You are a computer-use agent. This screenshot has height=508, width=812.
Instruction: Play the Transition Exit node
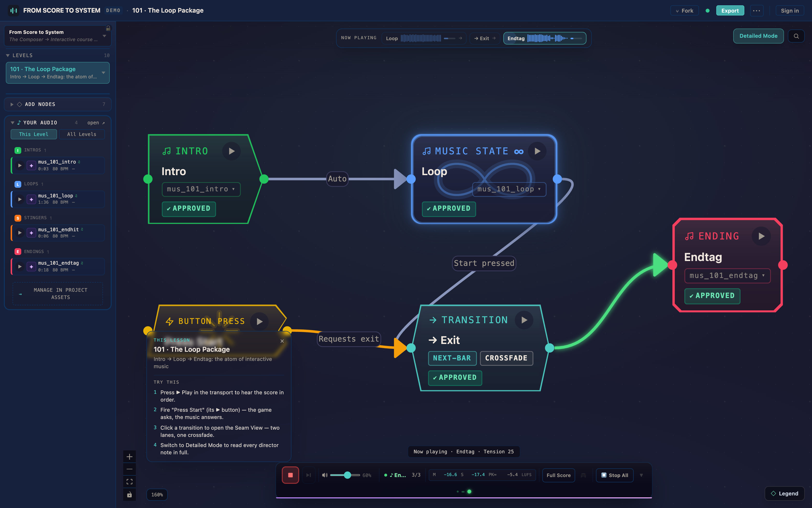point(524,320)
